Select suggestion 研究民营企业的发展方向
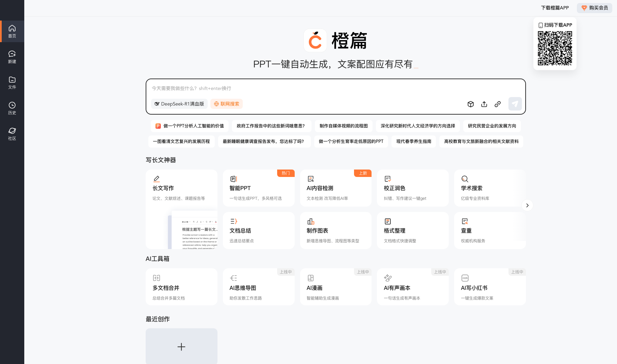 coord(492,126)
